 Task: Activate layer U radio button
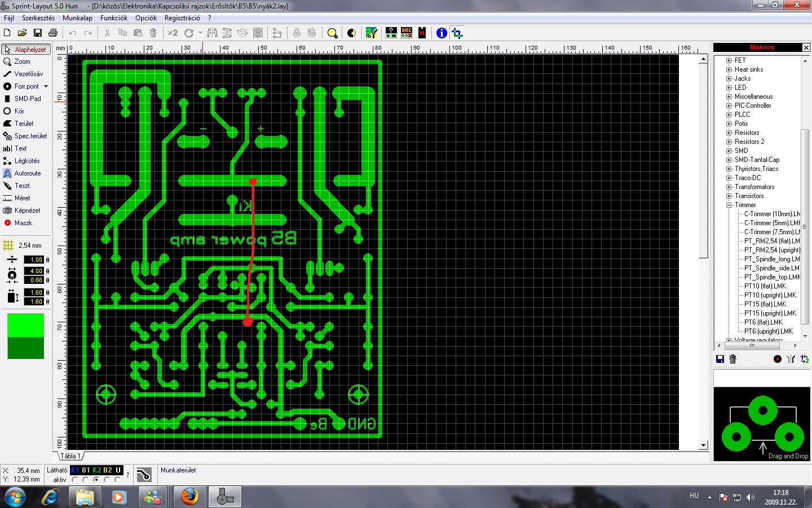118,480
